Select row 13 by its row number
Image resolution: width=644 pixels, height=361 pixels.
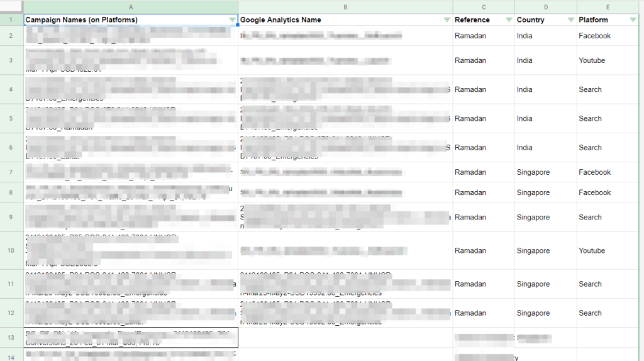[11, 337]
